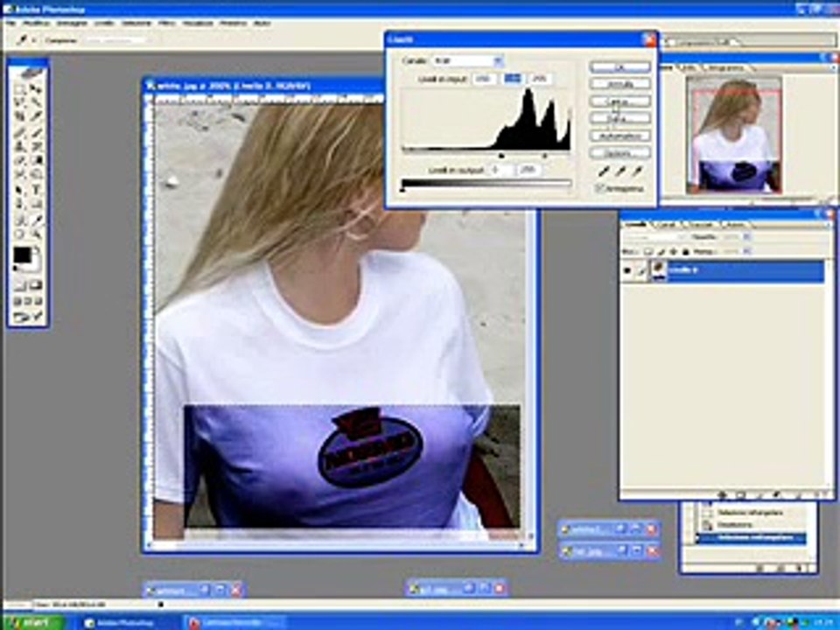840x630 pixels.
Task: Click the white point eyedropper in Levels
Action: [639, 171]
